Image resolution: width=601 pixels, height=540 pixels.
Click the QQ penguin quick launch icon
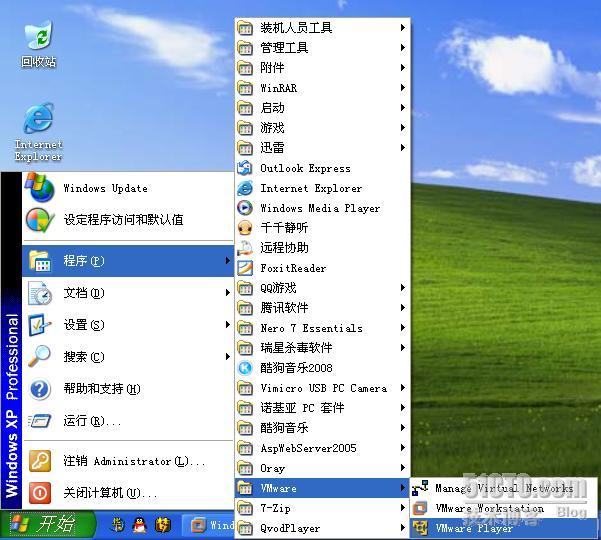[140, 525]
